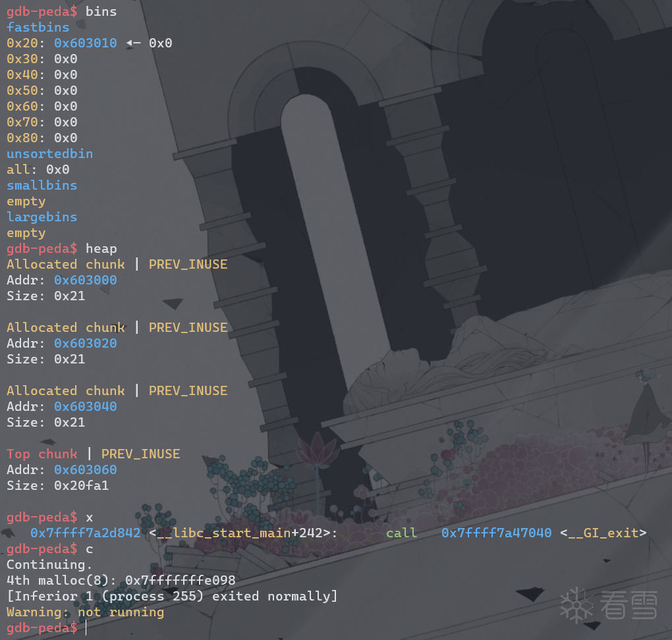Click address 0x7ffff7a2d842
The height and width of the screenshot is (640, 672).
(x=85, y=533)
